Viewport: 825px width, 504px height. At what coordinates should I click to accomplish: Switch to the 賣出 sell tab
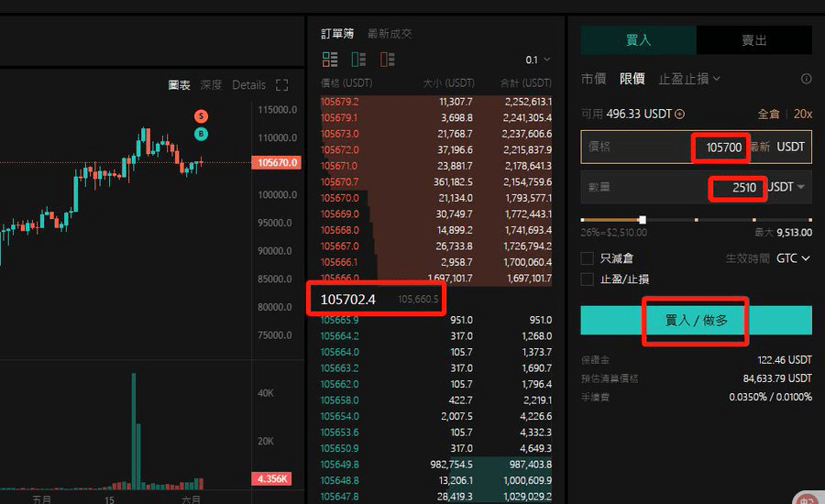[x=753, y=40]
